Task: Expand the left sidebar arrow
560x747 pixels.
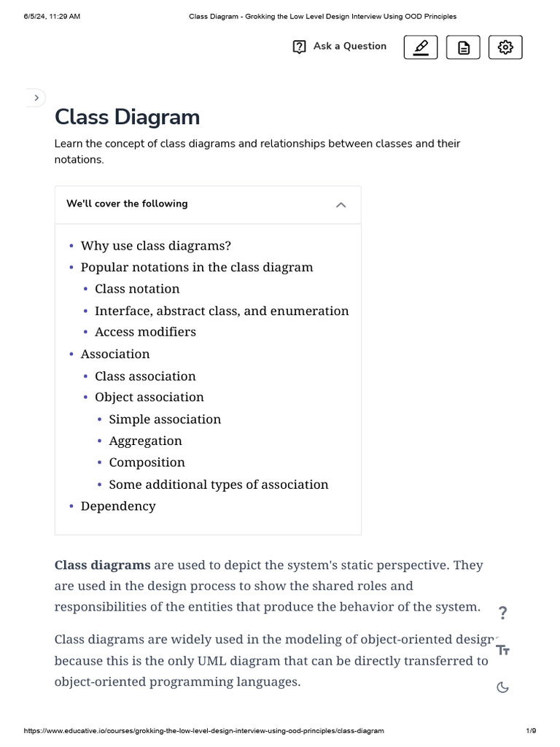Action: coord(36,98)
